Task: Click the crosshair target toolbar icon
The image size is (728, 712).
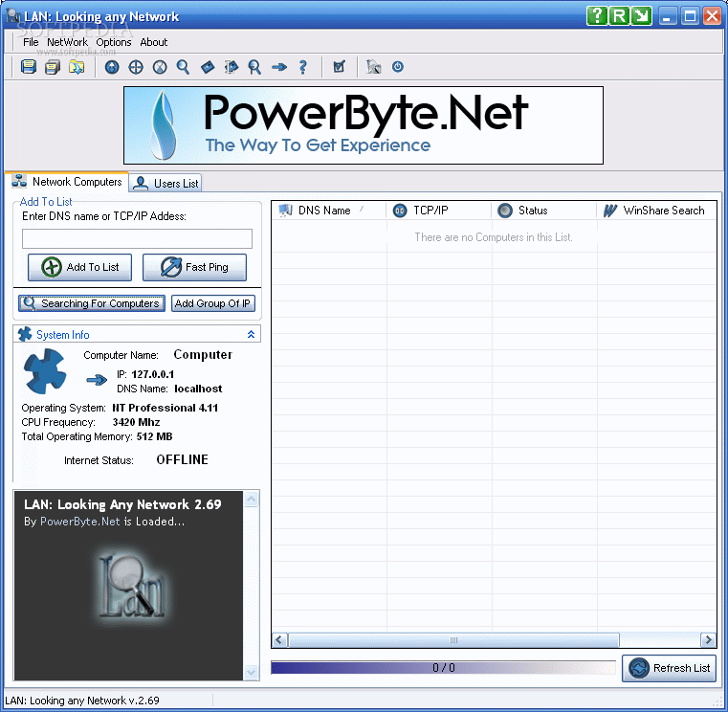Action: pyautogui.click(x=136, y=67)
